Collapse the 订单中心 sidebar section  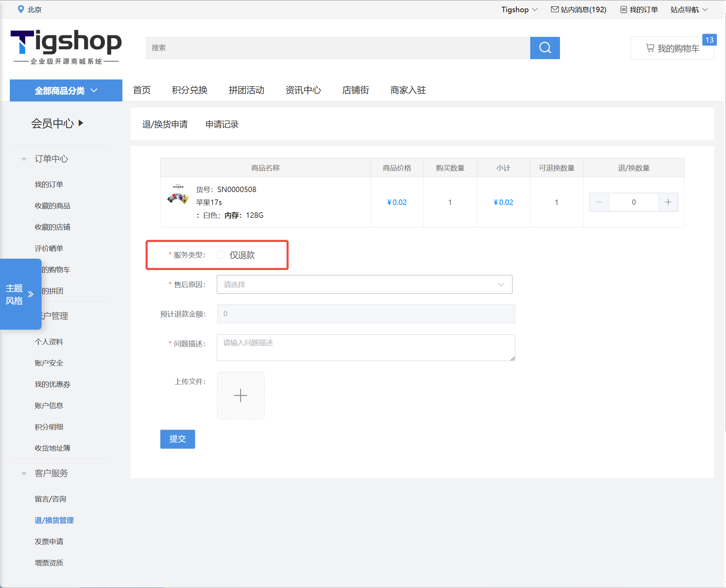24,159
